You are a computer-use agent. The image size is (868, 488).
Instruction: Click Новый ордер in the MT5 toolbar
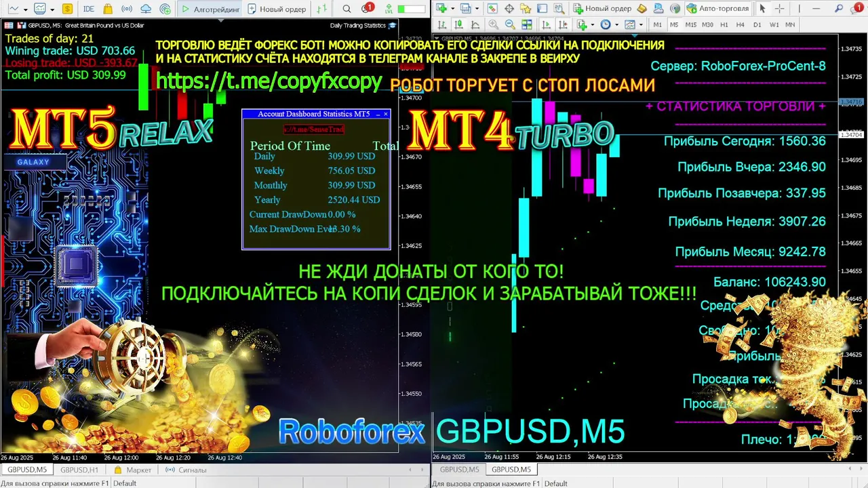277,9
